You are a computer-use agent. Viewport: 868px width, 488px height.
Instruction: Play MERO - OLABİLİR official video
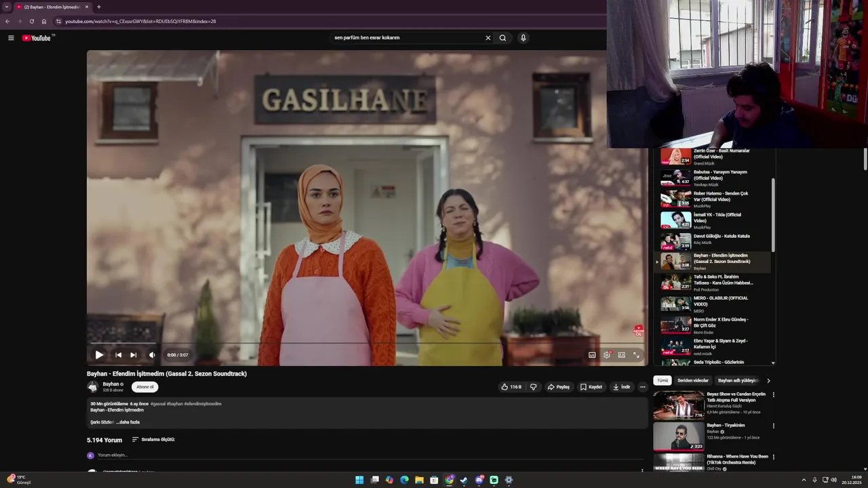pyautogui.click(x=712, y=304)
